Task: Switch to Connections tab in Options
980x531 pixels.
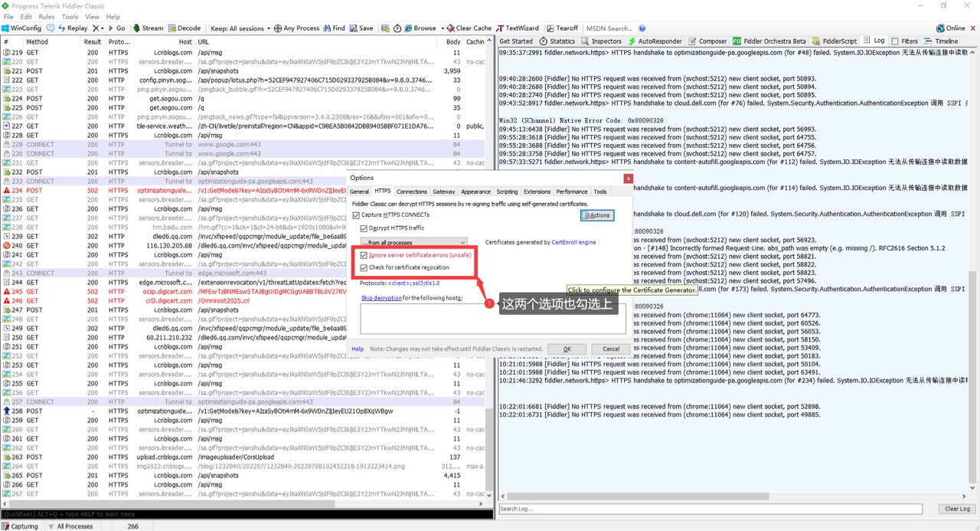Action: [x=412, y=192]
